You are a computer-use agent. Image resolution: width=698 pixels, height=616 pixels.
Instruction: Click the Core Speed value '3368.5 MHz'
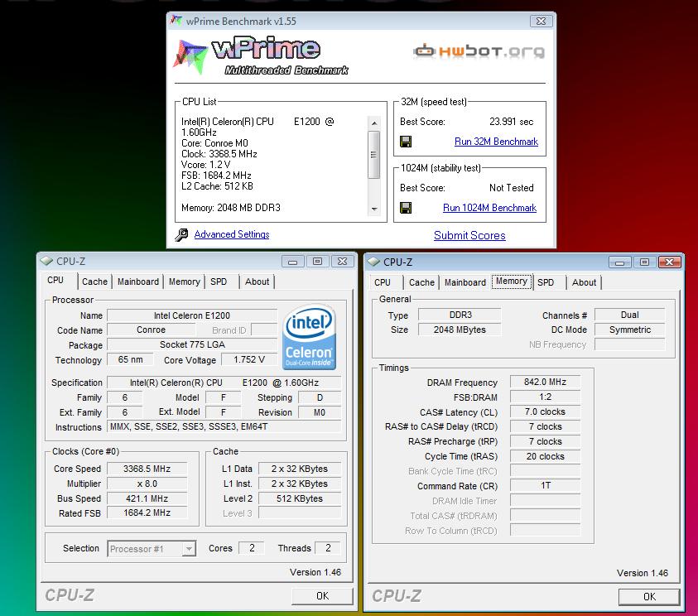click(x=147, y=469)
